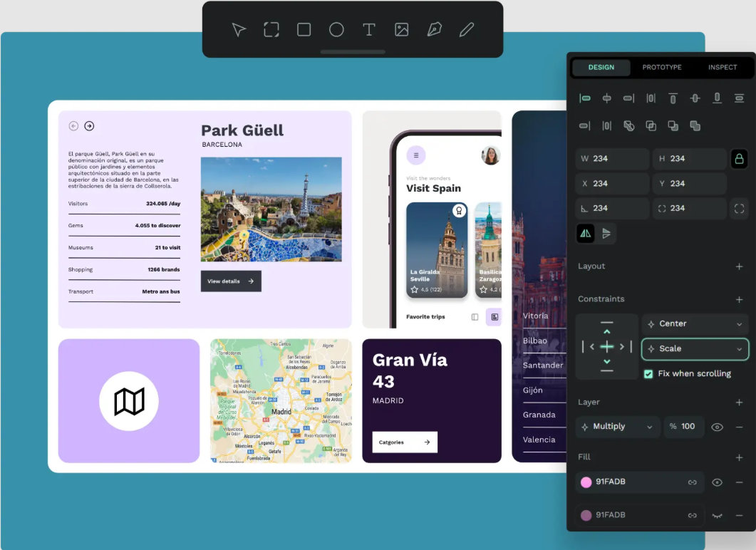Expand Constraints section with plus
The width and height of the screenshot is (756, 550).
739,299
